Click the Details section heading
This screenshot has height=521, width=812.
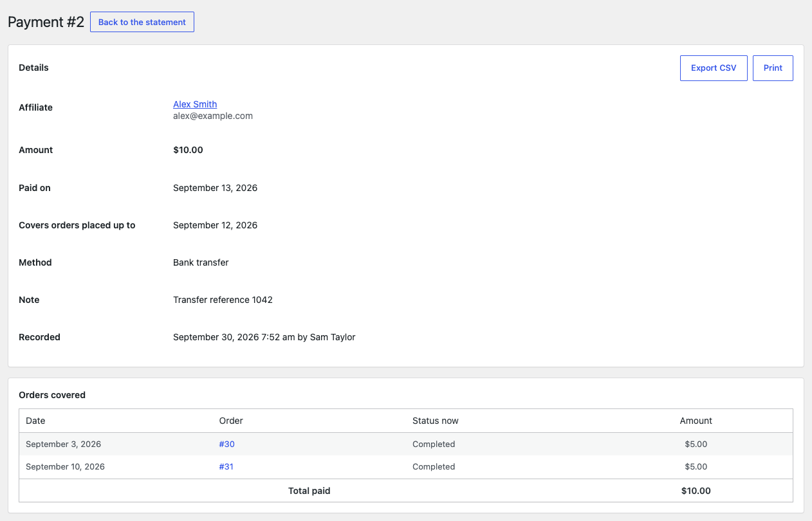coord(33,68)
